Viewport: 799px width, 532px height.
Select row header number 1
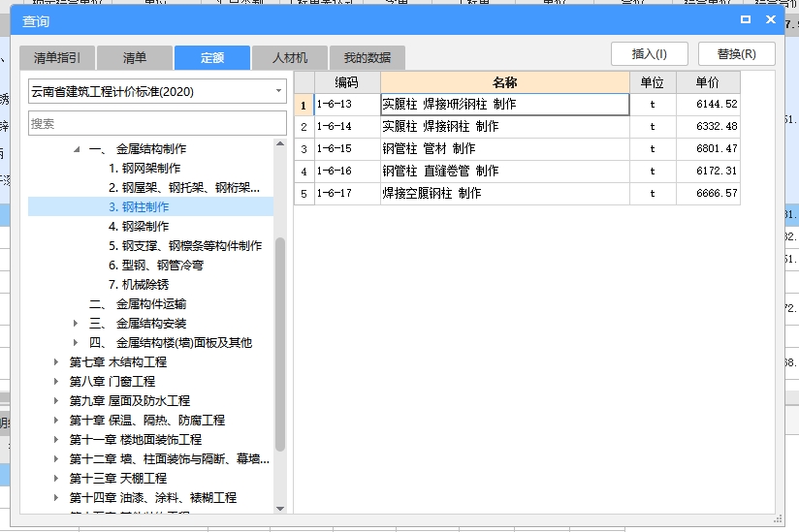[x=304, y=105]
